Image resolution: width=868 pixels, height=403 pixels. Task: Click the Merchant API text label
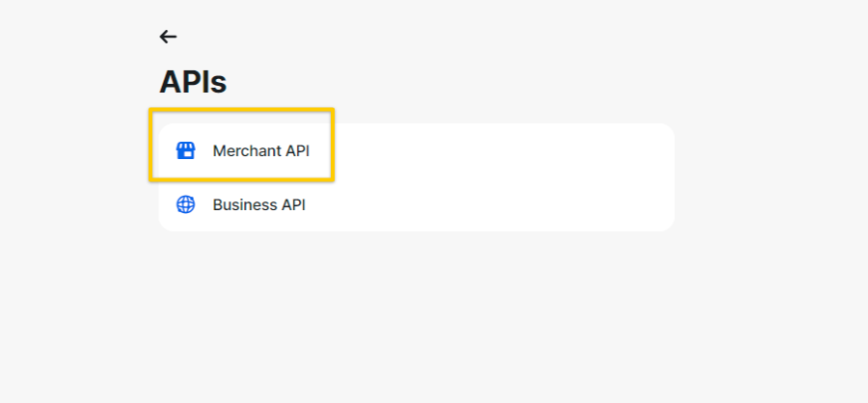tap(260, 150)
